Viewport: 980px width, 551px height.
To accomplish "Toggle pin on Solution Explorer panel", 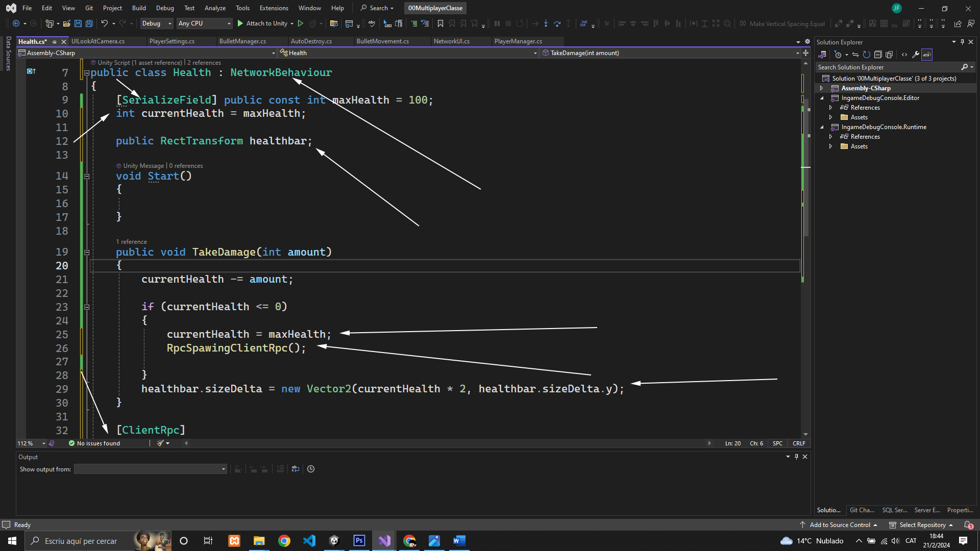I will pos(962,42).
